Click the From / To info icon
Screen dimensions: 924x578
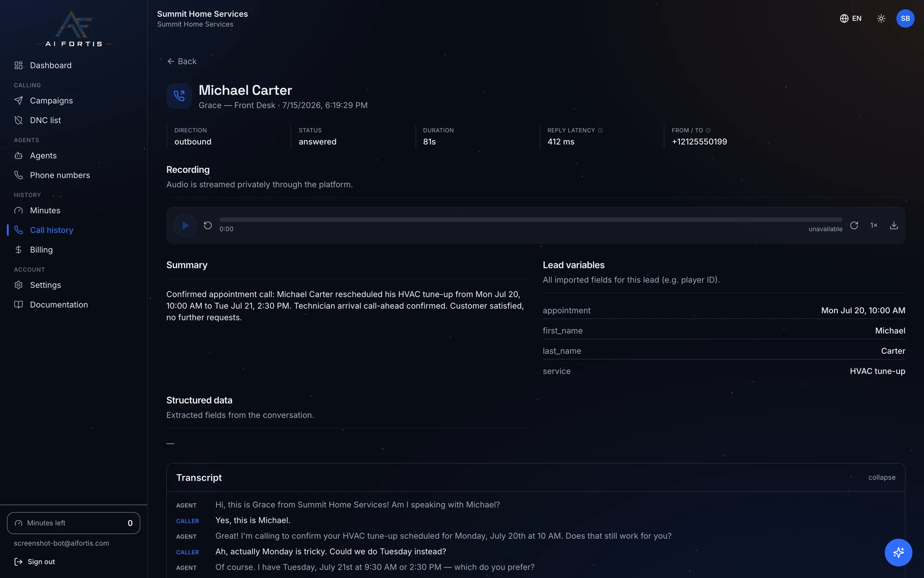click(708, 131)
